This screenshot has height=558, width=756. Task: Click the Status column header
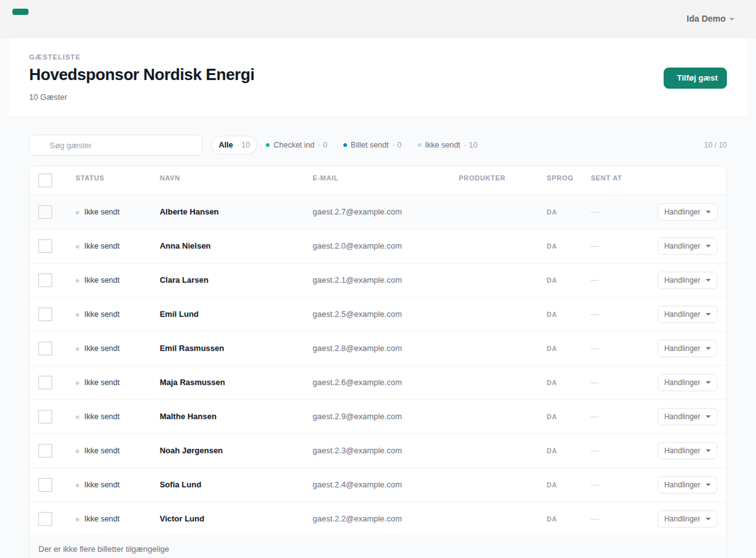(89, 178)
